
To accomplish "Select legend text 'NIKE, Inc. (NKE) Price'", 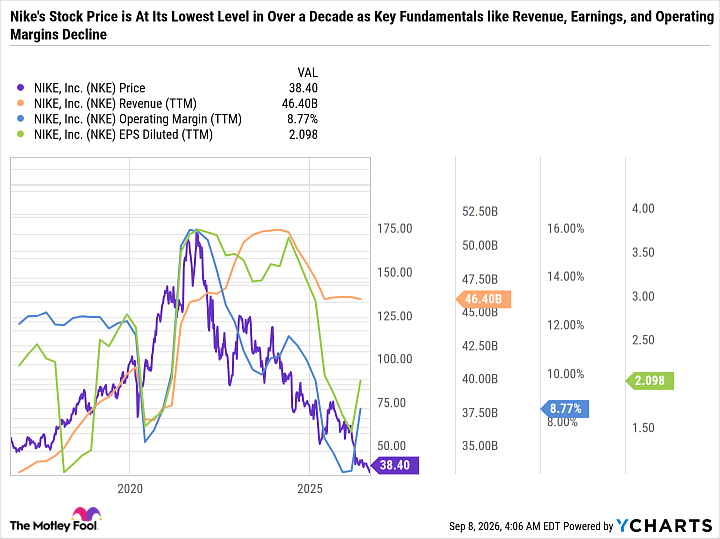I will click(x=90, y=88).
